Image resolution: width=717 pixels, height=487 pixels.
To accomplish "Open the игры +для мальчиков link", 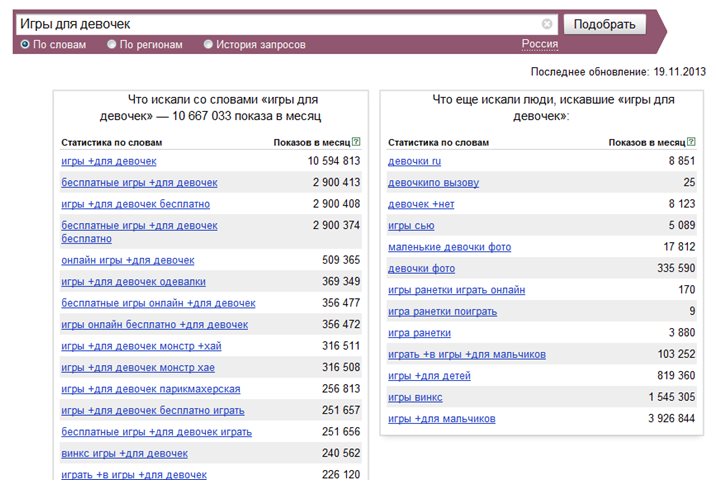I will (442, 419).
